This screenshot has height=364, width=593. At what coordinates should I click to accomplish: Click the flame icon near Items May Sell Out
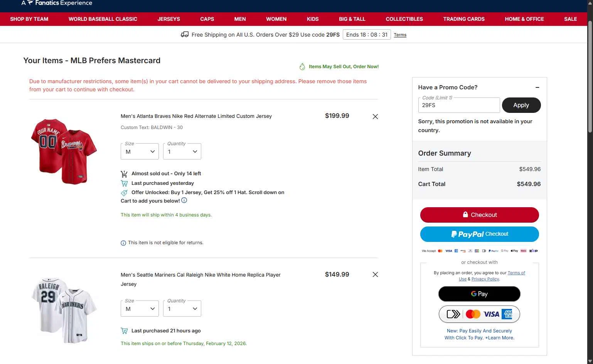[x=302, y=67]
